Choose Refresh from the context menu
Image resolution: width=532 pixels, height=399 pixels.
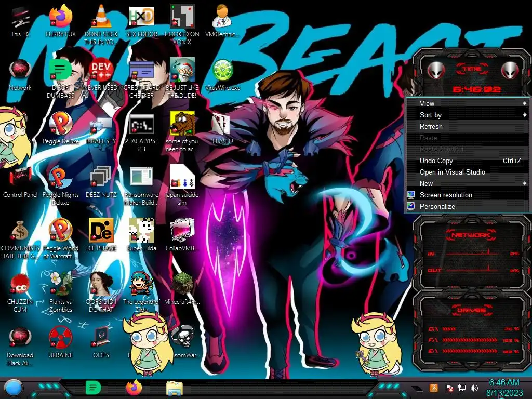(x=467, y=126)
